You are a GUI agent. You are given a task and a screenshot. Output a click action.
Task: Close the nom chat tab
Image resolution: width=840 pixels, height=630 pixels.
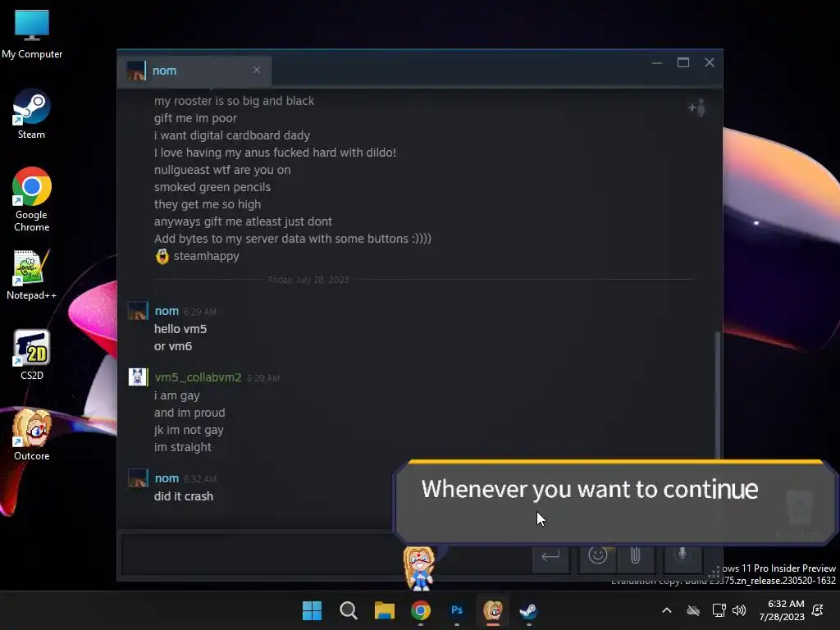pyautogui.click(x=257, y=71)
